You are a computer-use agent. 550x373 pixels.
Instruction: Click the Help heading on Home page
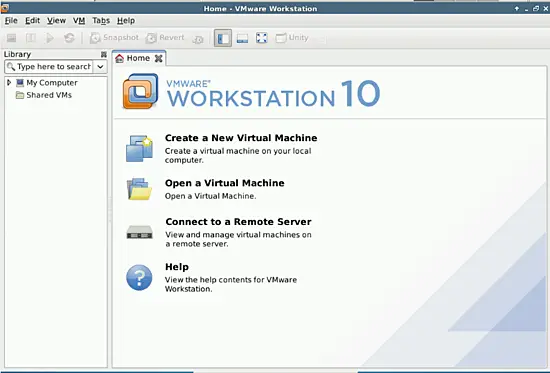tap(177, 267)
